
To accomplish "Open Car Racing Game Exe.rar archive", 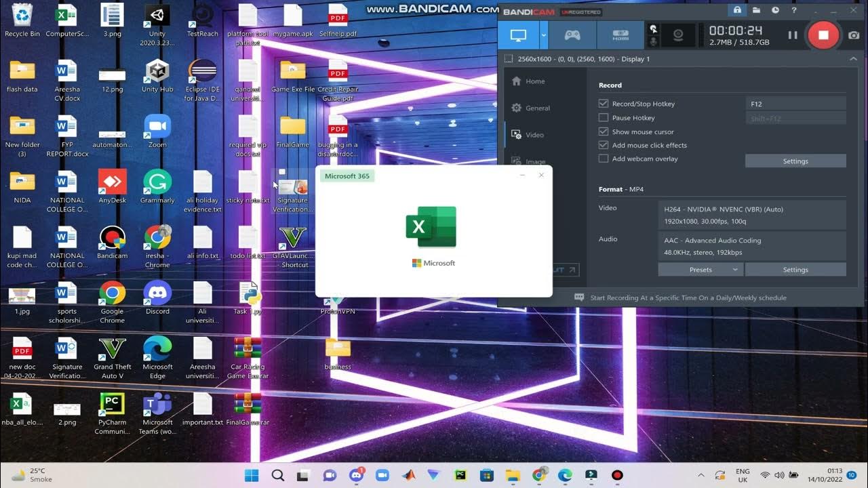I will (248, 359).
